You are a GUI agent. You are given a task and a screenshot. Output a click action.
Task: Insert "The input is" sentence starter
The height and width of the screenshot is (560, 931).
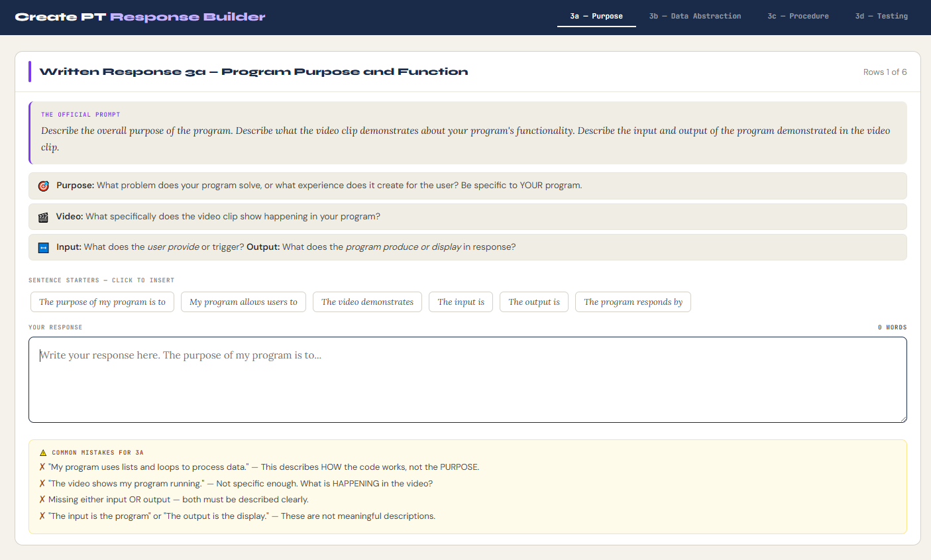pyautogui.click(x=461, y=302)
